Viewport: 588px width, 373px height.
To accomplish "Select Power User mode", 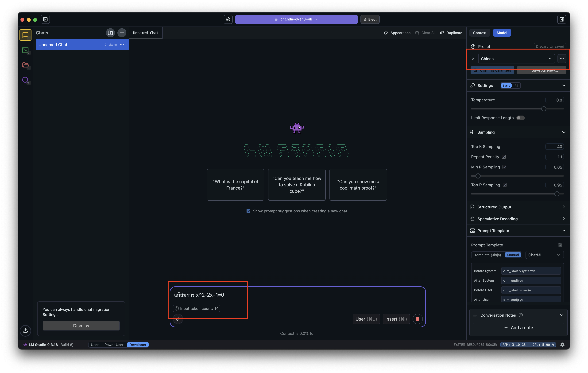I will point(114,345).
